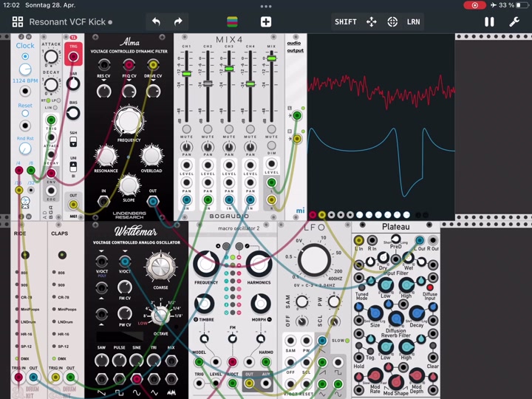Tap the crosshair target tool
Screen dimensions: 532x399
[392, 22]
